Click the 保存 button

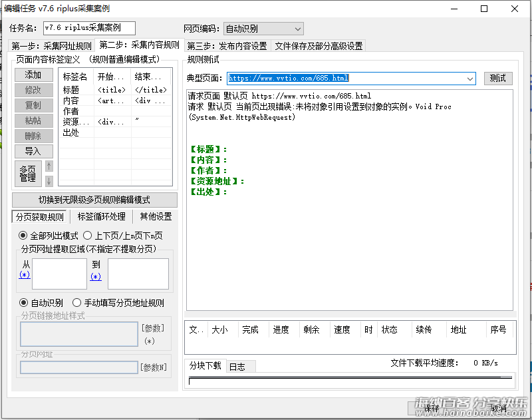pos(431,409)
